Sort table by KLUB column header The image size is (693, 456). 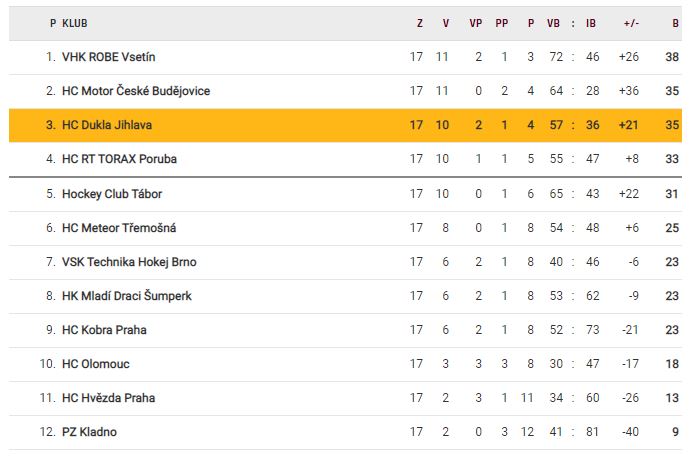(74, 23)
